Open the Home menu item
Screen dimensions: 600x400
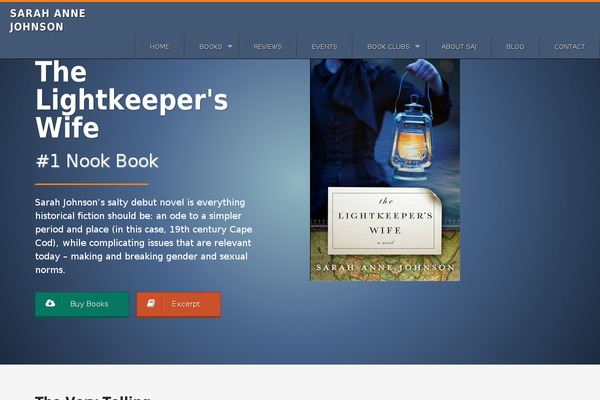point(160,47)
